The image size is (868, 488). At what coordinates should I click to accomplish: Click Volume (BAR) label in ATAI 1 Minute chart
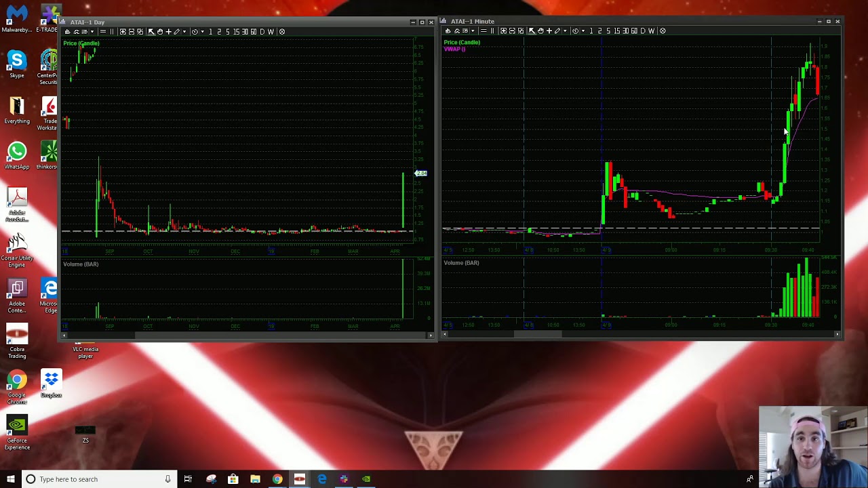pos(461,263)
